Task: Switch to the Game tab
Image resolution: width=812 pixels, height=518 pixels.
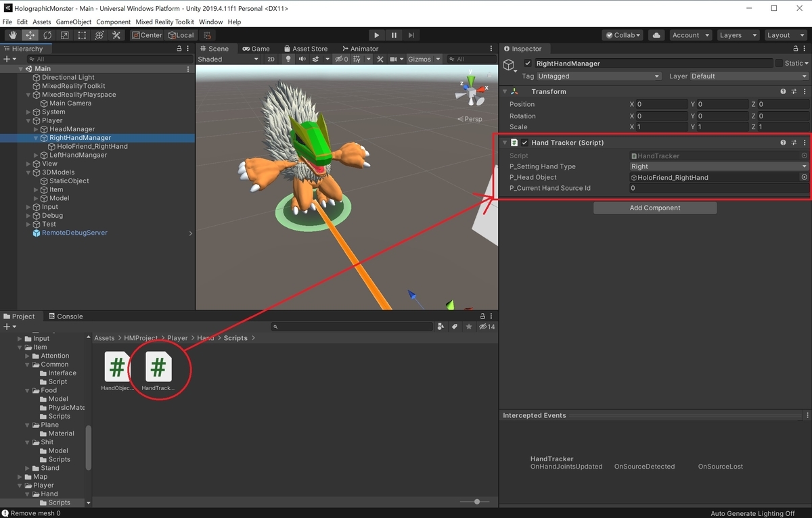Action: click(255, 49)
